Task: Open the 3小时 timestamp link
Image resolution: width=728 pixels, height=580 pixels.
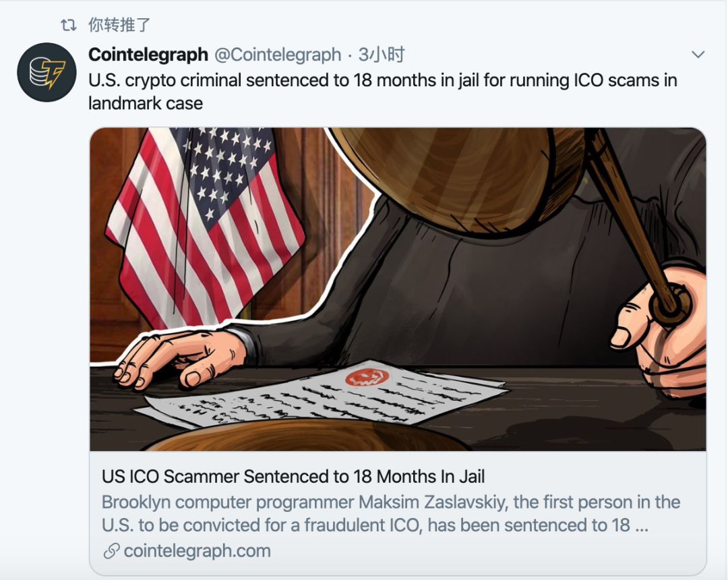Action: coord(381,55)
